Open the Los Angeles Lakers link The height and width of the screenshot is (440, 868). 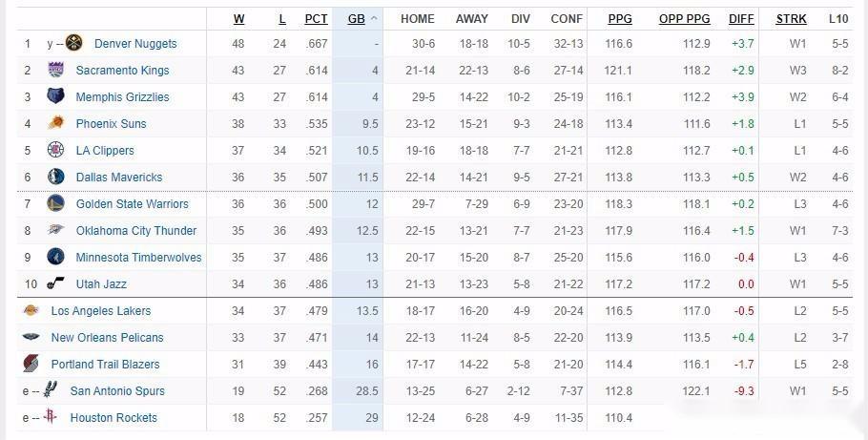point(101,310)
